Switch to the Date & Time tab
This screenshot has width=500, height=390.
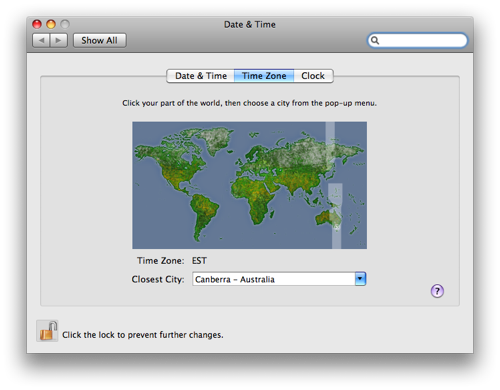point(201,76)
